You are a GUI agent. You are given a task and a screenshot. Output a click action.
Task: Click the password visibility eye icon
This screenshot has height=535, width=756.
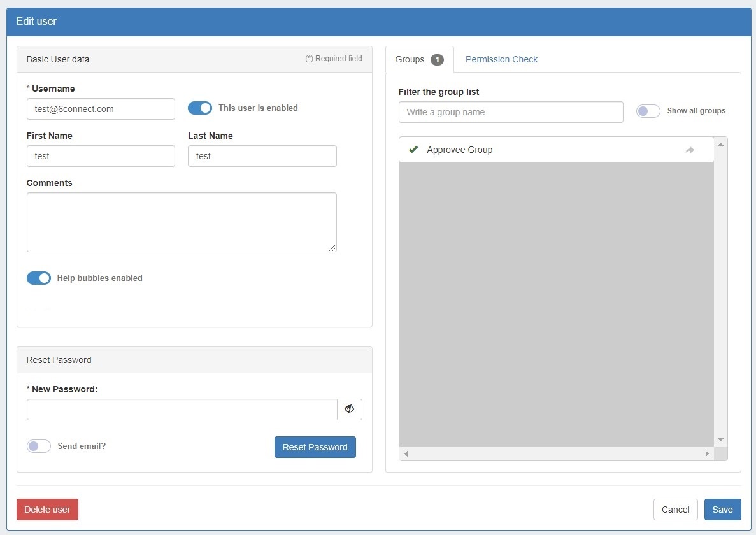349,410
